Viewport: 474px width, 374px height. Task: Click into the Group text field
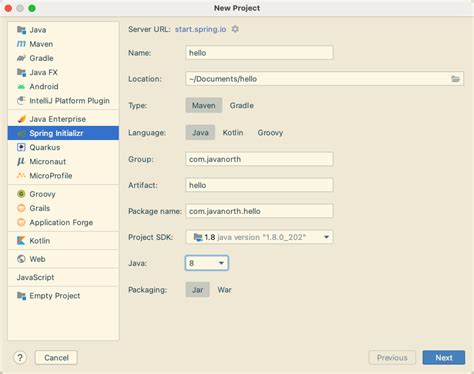(259, 159)
